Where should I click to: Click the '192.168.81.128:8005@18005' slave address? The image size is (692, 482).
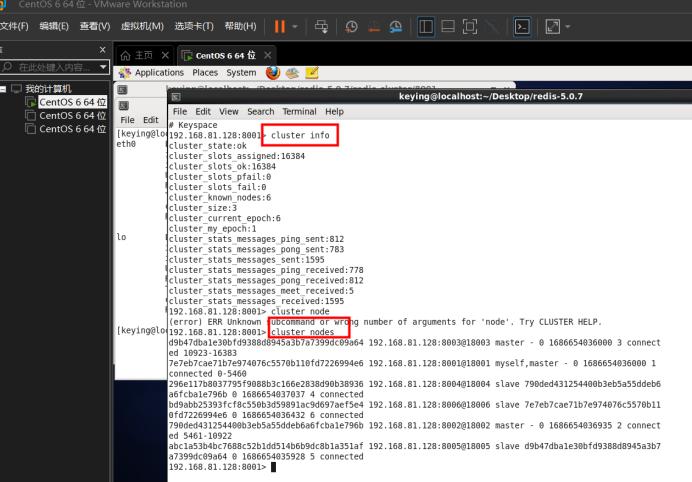coord(429,446)
